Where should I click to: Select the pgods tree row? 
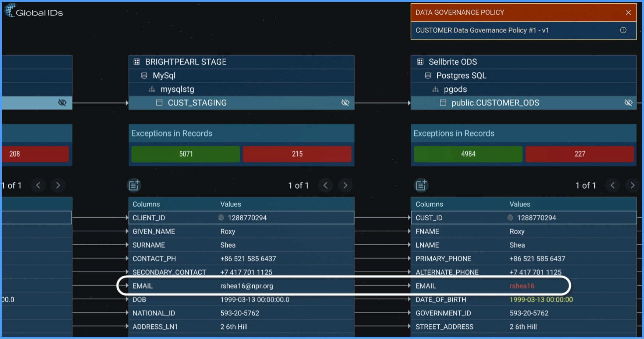click(x=524, y=89)
